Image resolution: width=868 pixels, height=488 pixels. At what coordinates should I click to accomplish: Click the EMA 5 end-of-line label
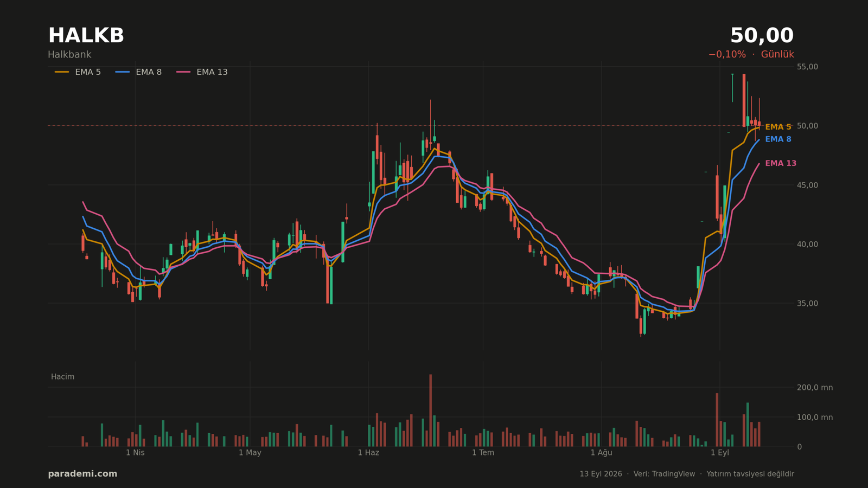(778, 127)
